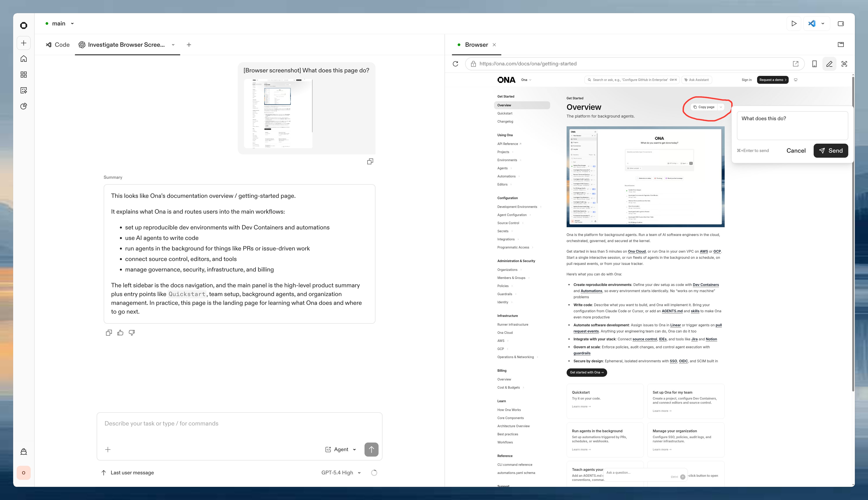Open the Automations icon in the left sidebar
The height and width of the screenshot is (500, 868).
click(24, 90)
